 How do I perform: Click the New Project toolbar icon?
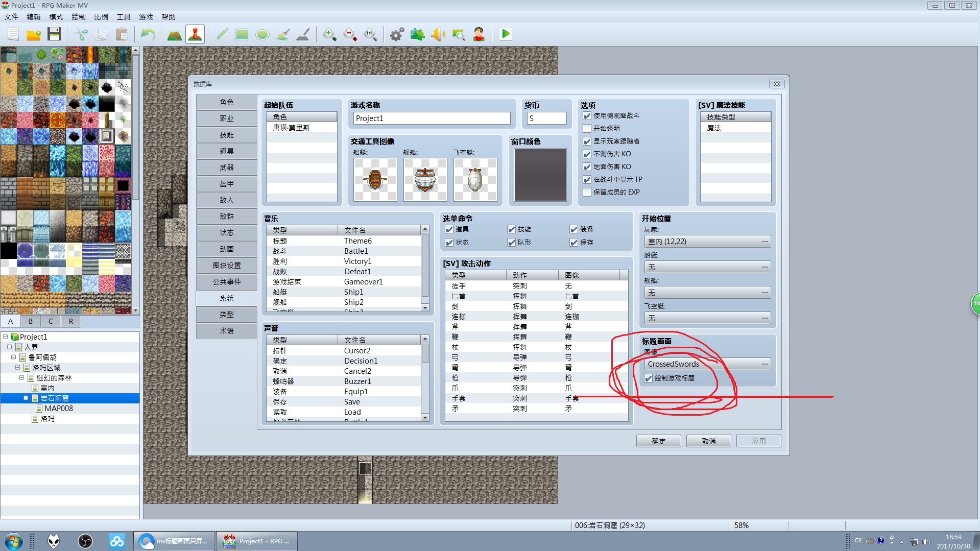pos(13,34)
